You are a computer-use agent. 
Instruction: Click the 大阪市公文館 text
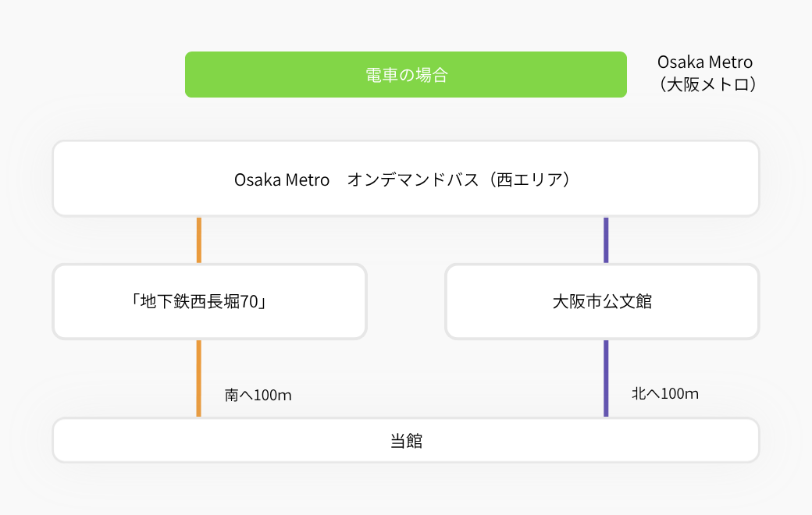[x=602, y=301]
